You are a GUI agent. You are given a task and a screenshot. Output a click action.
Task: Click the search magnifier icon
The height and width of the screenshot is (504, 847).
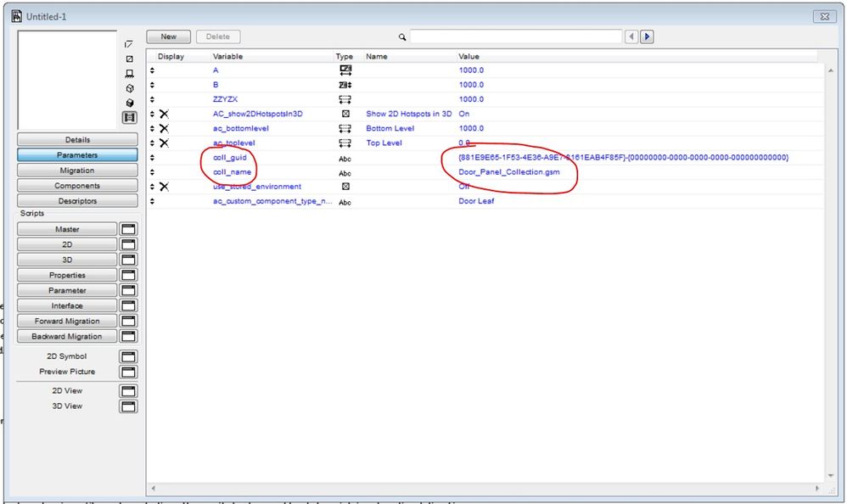pyautogui.click(x=402, y=37)
